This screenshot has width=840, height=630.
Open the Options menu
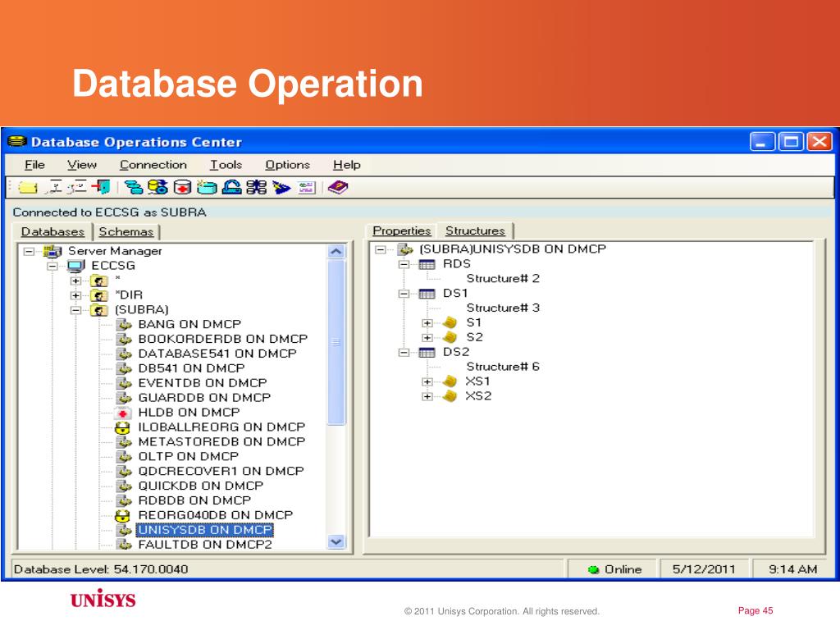coord(288,164)
